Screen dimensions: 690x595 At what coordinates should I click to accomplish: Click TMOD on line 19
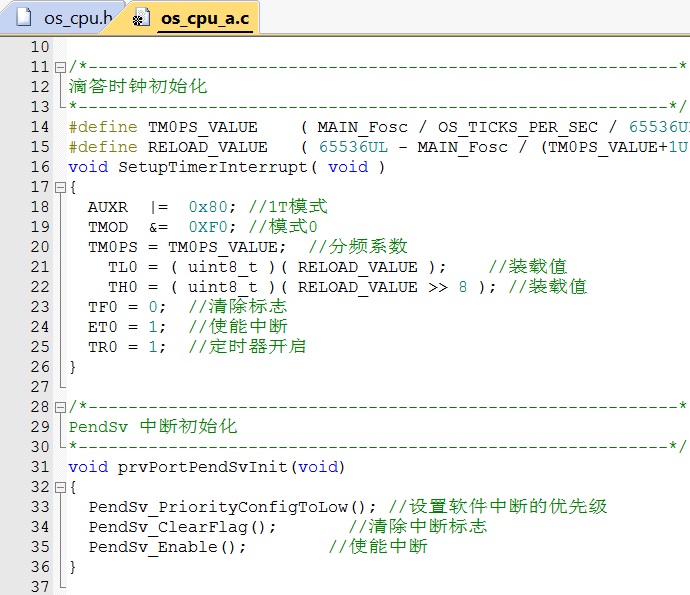(108, 227)
